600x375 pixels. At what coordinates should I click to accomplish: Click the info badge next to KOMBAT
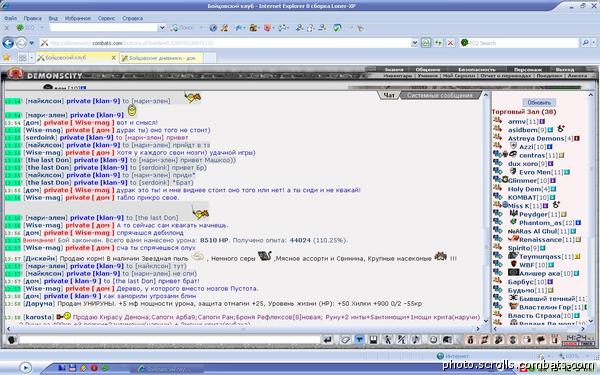(552, 197)
